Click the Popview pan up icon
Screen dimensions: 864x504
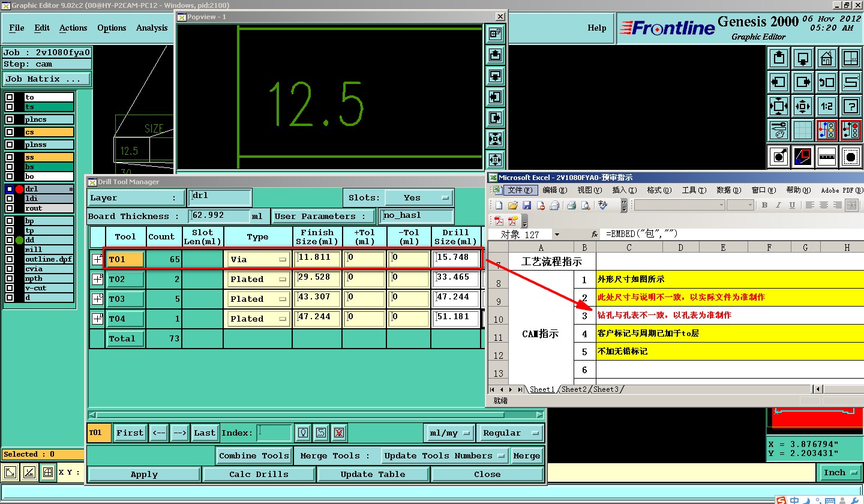pos(496,55)
